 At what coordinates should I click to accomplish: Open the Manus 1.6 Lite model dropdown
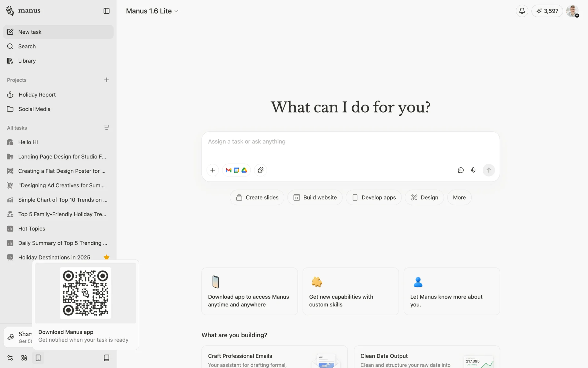[x=152, y=11]
